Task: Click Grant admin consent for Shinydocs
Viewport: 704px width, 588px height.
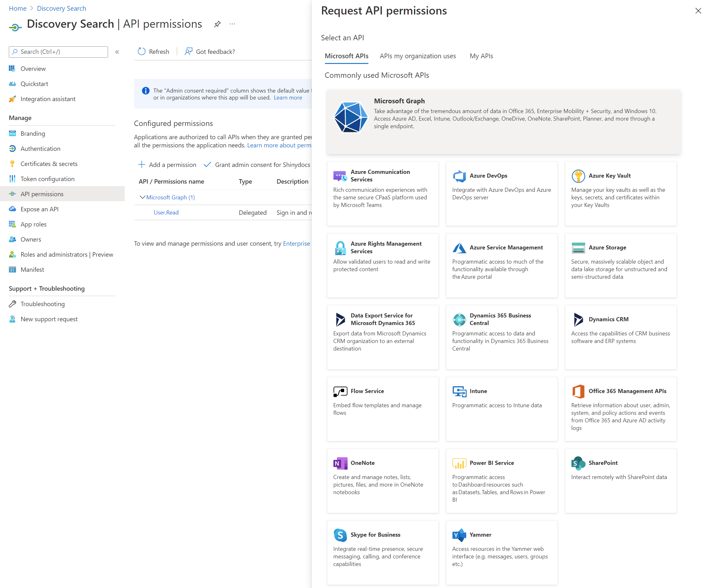Action: point(257,165)
